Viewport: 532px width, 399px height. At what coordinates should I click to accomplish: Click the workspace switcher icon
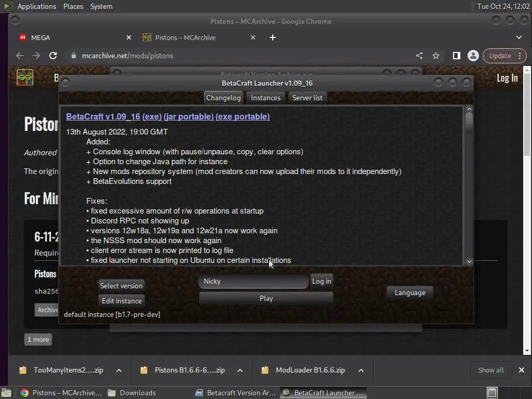point(492,393)
